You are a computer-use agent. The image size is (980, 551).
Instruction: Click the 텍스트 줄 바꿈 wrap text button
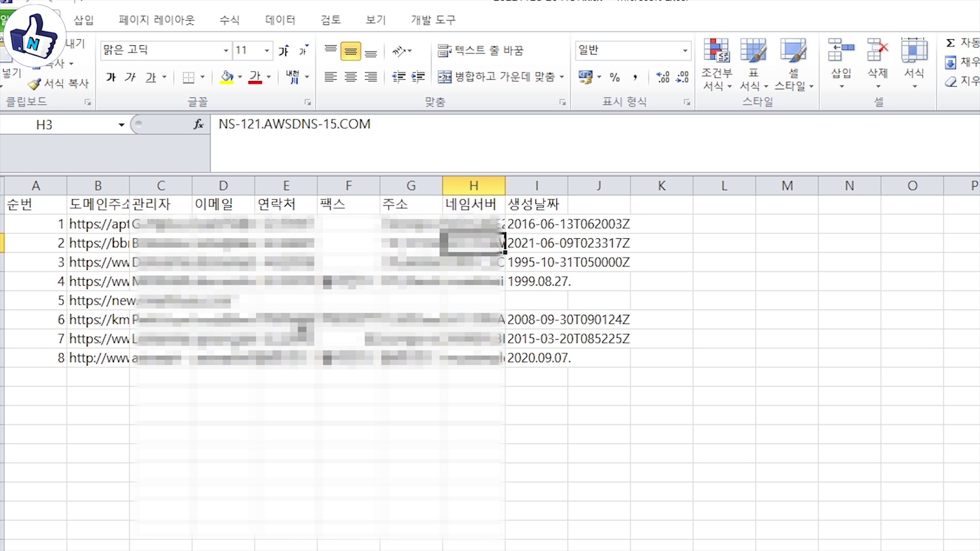coord(481,51)
